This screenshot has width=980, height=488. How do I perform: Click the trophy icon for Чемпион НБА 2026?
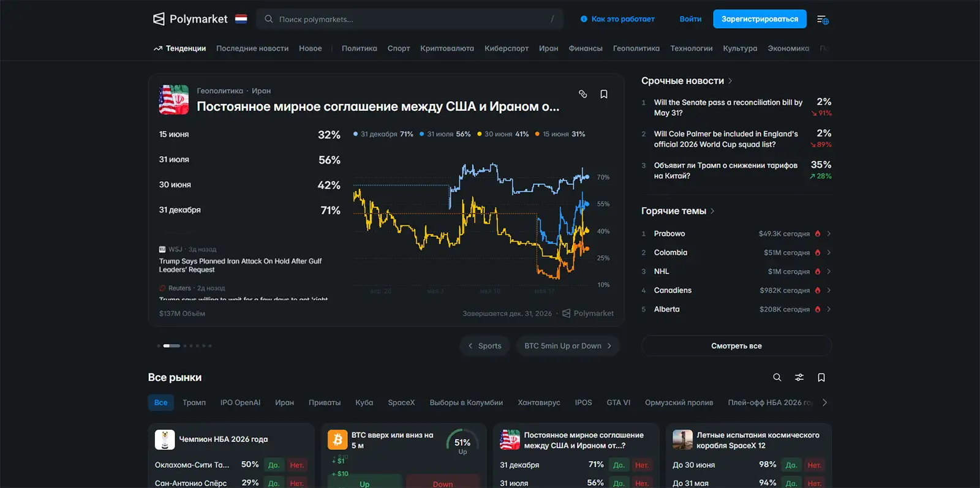[165, 440]
